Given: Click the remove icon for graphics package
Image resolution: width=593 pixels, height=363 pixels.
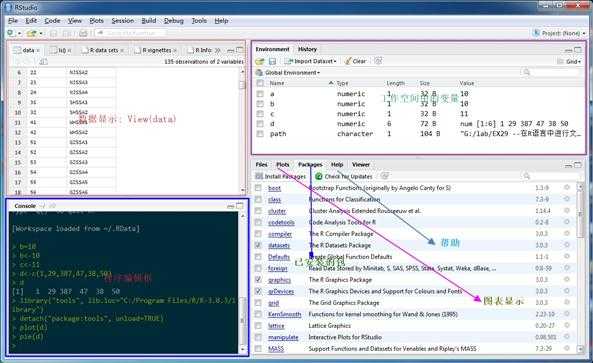Looking at the screenshot, I should tap(567, 279).
